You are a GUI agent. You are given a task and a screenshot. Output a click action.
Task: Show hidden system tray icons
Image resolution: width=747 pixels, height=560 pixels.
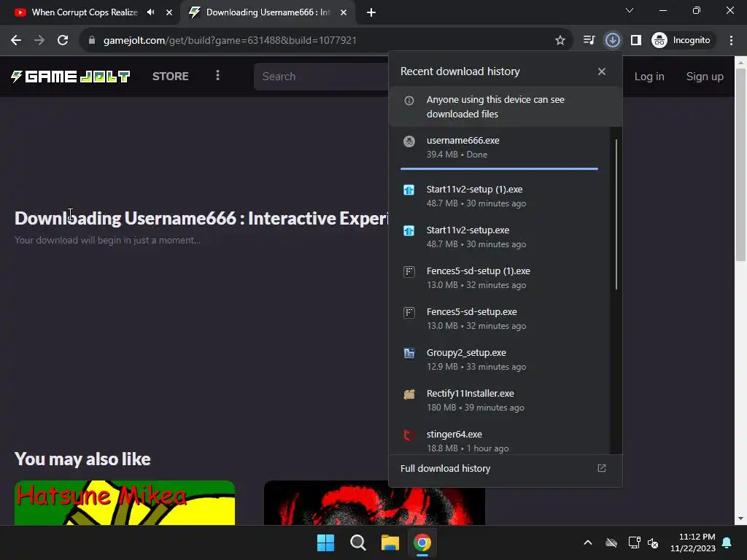click(588, 542)
